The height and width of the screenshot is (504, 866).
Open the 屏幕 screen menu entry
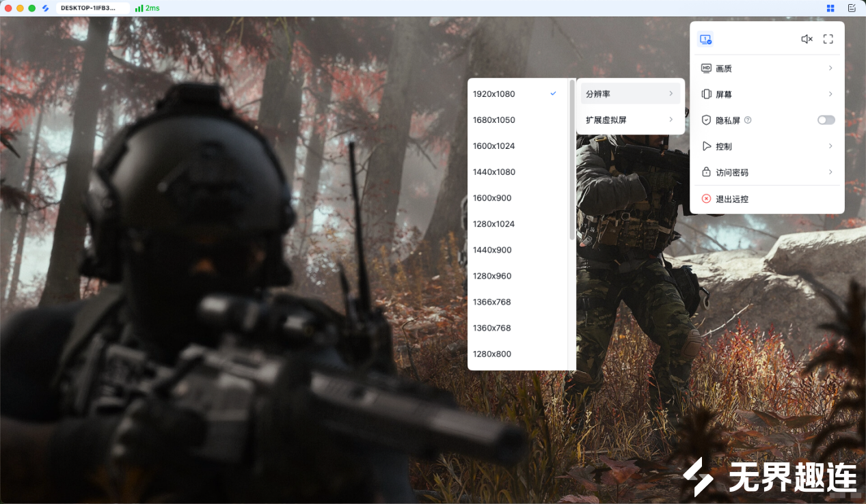(767, 94)
